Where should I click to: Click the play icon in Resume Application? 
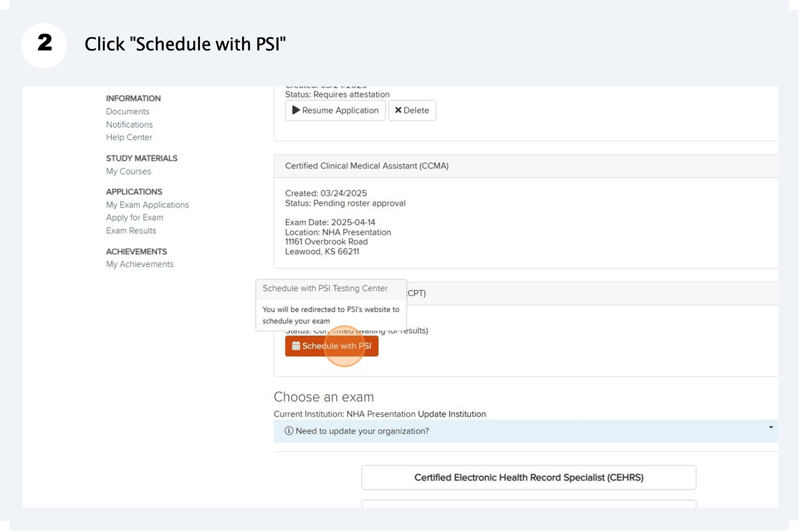pyautogui.click(x=296, y=110)
